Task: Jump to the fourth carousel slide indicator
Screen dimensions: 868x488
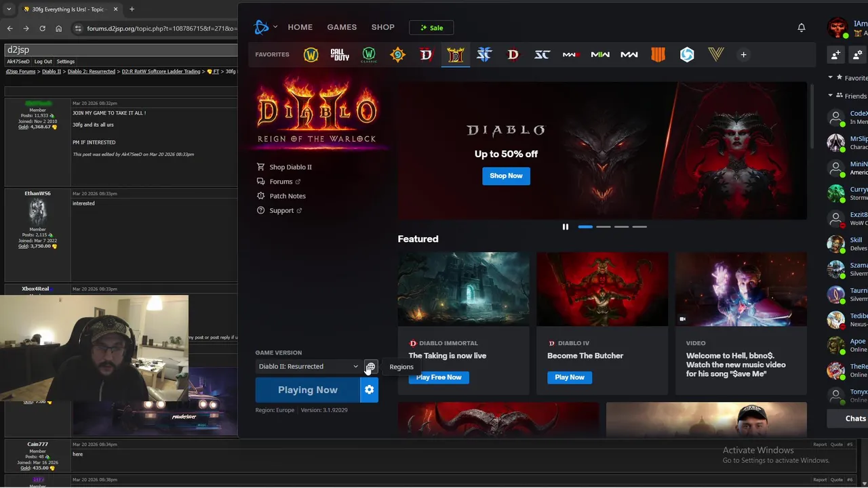Action: pyautogui.click(x=639, y=227)
